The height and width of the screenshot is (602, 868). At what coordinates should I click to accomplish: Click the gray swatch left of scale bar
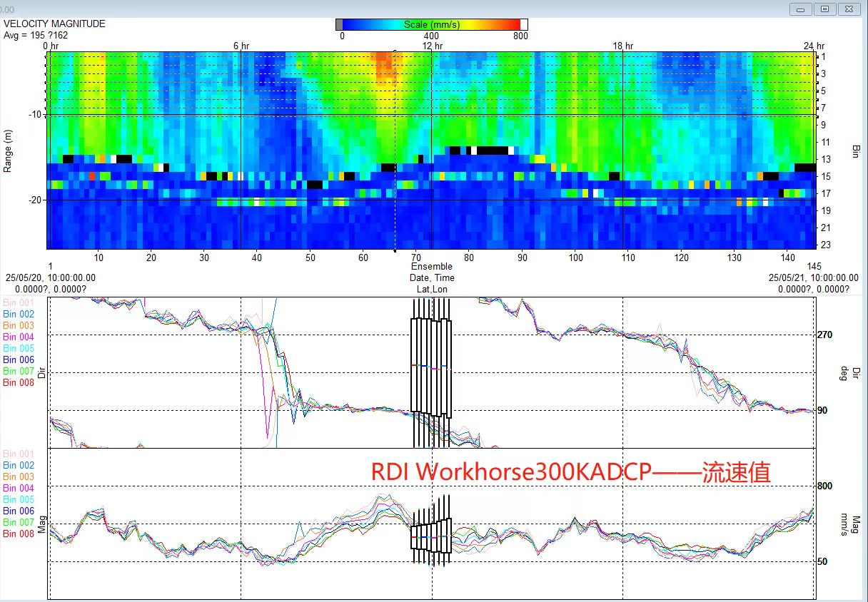tap(339, 24)
